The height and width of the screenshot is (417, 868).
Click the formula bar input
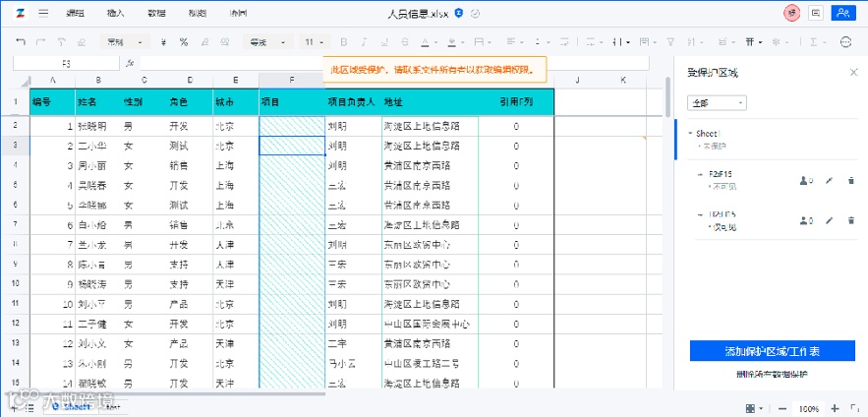point(394,64)
